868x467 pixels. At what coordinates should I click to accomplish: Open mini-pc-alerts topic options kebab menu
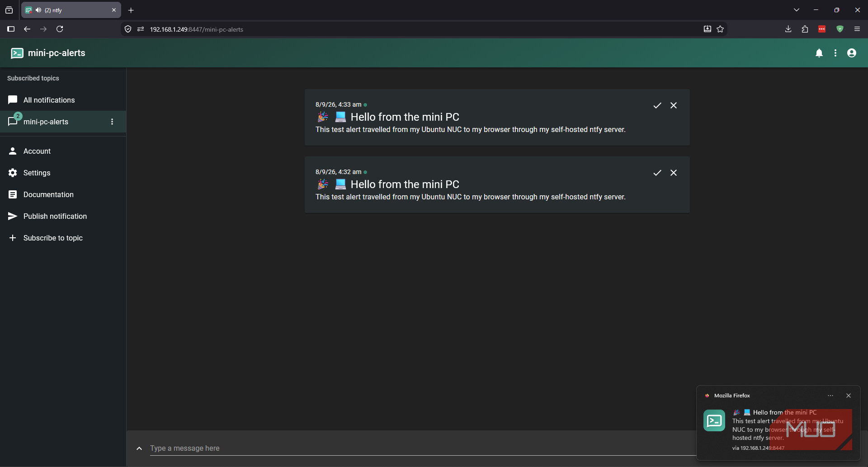pos(112,122)
